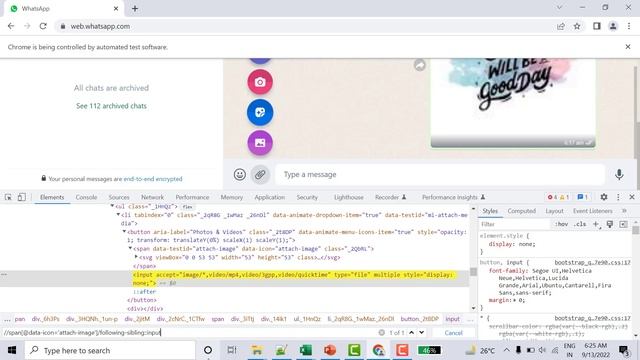Open the bootstrap CSS source link for button, input
Viewport: 640px width, 360px height.
(592, 262)
